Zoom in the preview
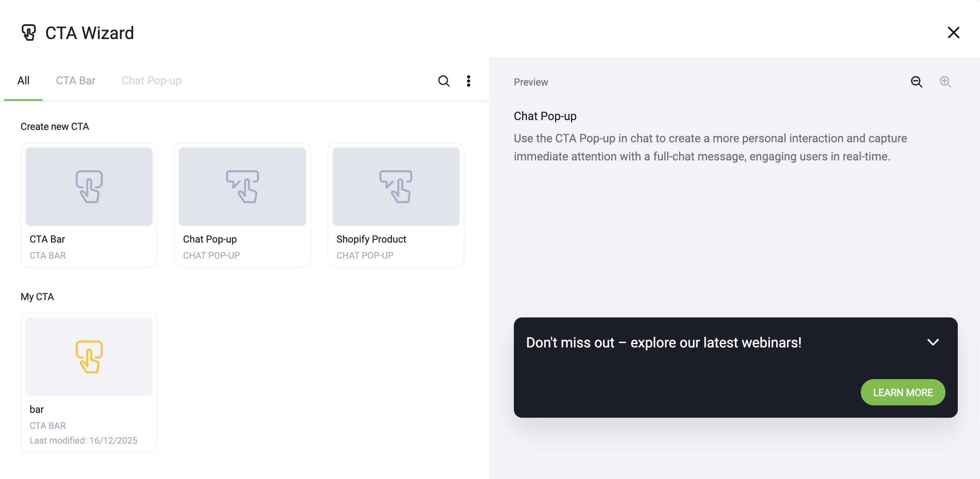The image size is (980, 479). (x=945, y=82)
